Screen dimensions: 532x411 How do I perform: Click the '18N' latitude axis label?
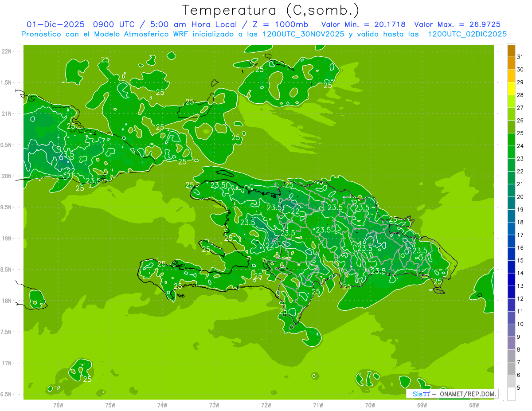7,301
